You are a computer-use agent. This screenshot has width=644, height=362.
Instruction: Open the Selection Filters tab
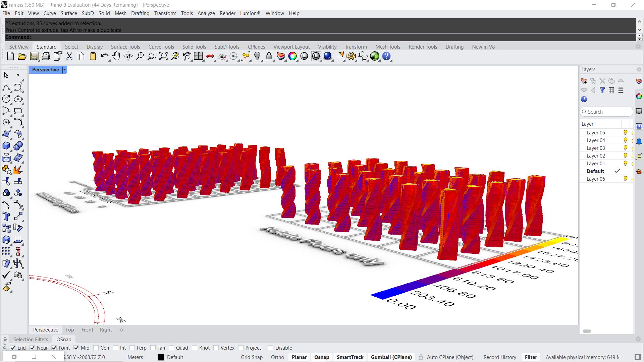(31, 340)
